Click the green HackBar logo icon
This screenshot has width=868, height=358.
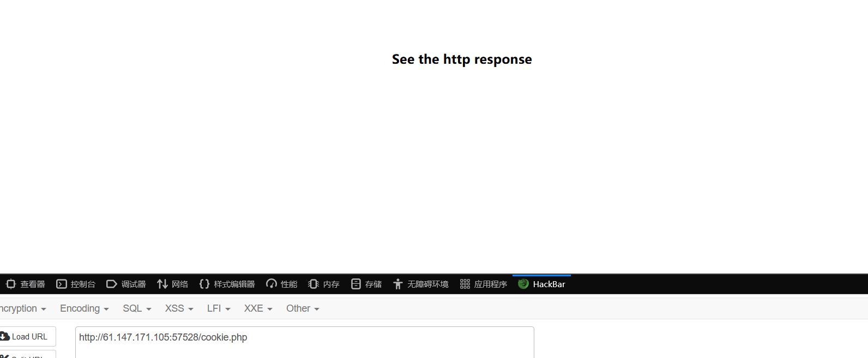(523, 284)
